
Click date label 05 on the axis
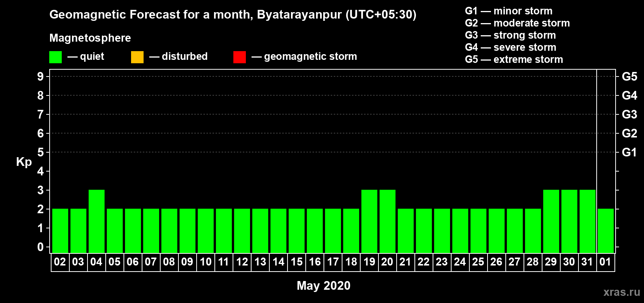[114, 262]
